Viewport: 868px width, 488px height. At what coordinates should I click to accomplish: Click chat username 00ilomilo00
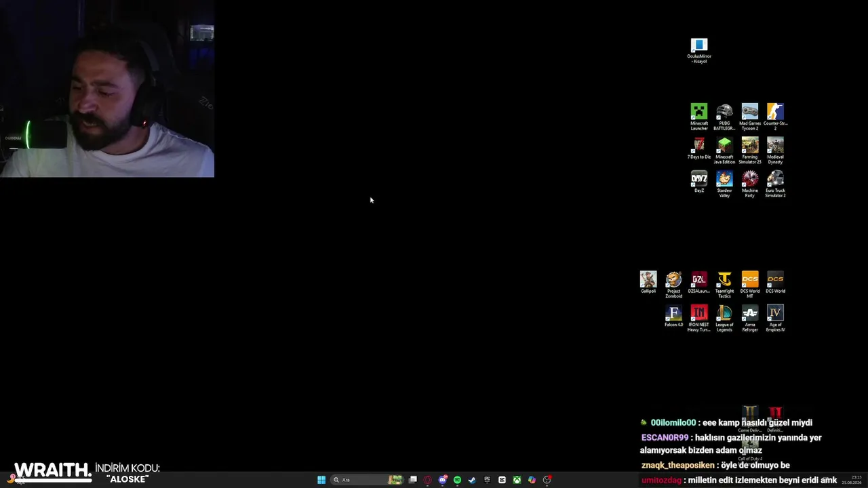pyautogui.click(x=673, y=422)
